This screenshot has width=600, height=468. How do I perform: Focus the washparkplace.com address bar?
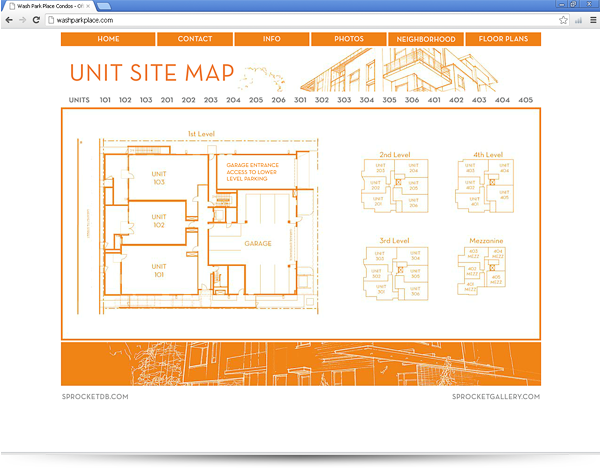click(308, 20)
